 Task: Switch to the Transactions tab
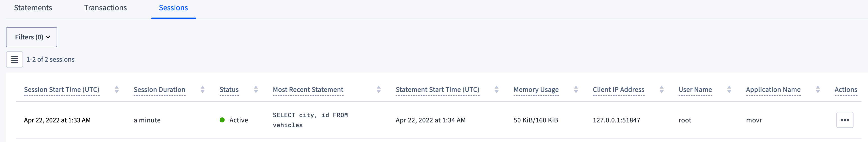(x=105, y=8)
